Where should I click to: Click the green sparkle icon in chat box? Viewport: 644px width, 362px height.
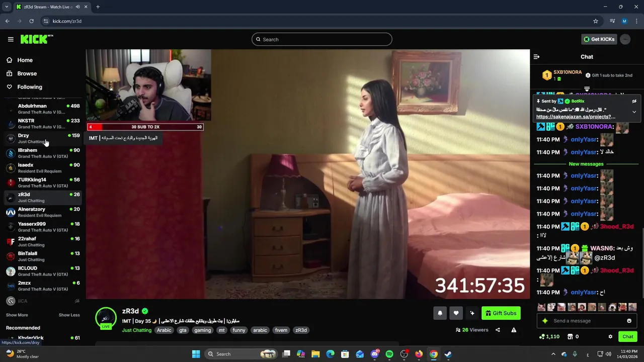pos(545,321)
